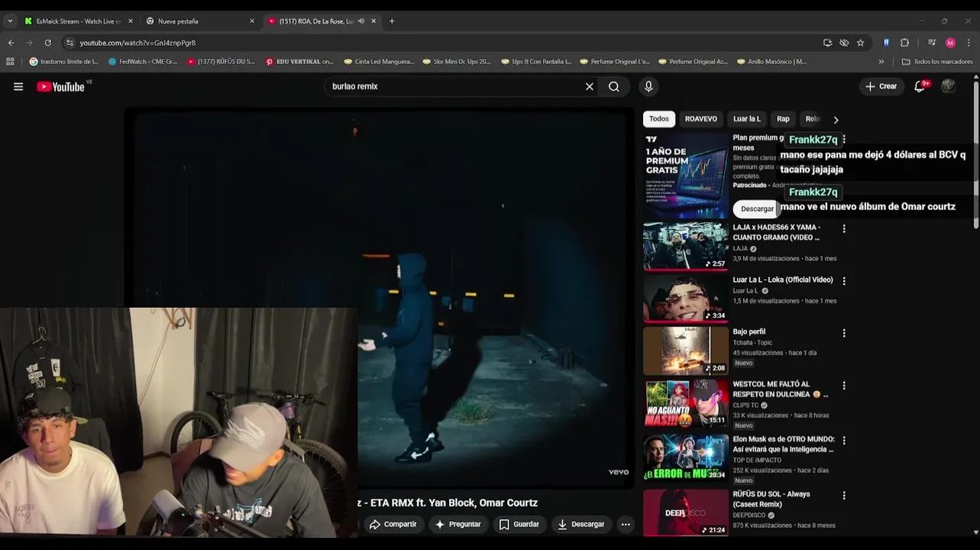Image resolution: width=980 pixels, height=550 pixels.
Task: Open the Luar La L - Loka video title
Action: tap(783, 280)
